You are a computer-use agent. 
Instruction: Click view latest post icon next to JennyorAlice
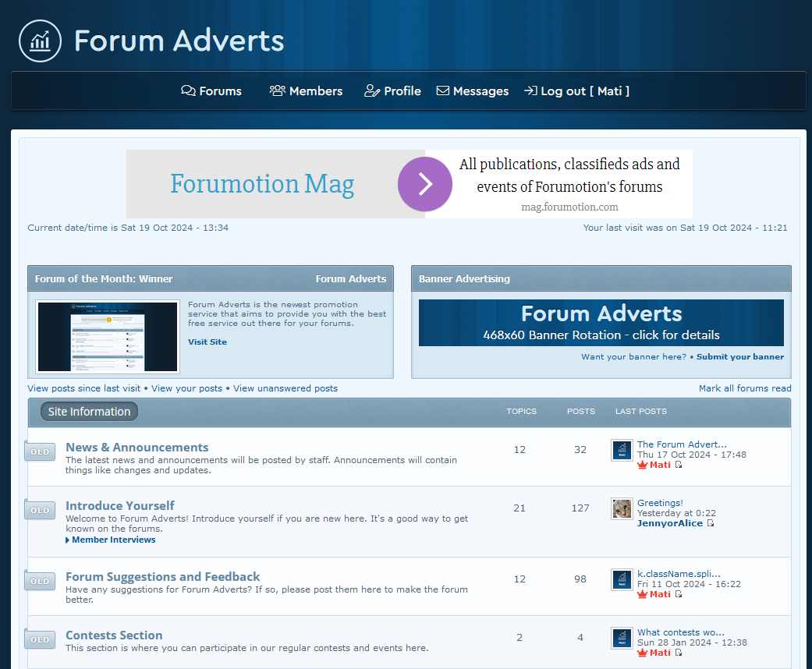tap(711, 523)
